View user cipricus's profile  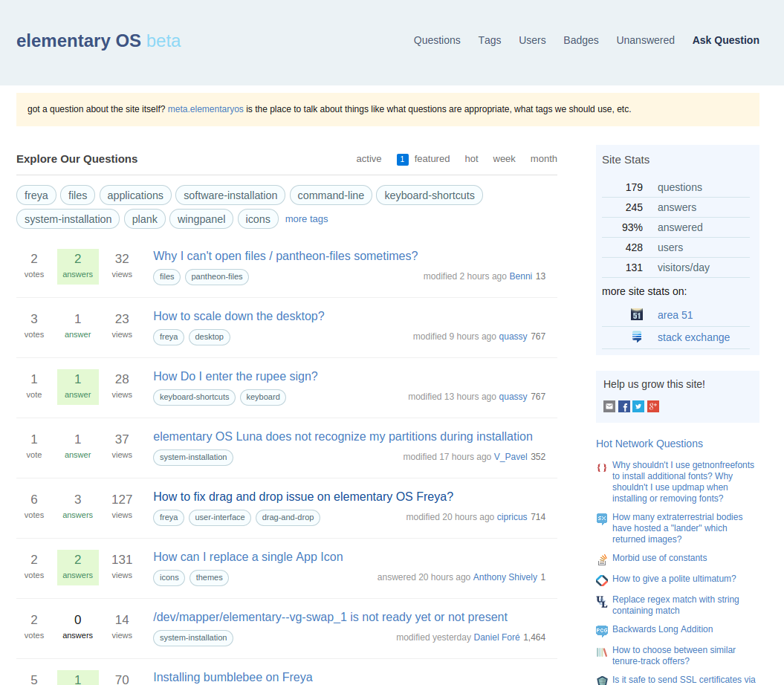512,517
